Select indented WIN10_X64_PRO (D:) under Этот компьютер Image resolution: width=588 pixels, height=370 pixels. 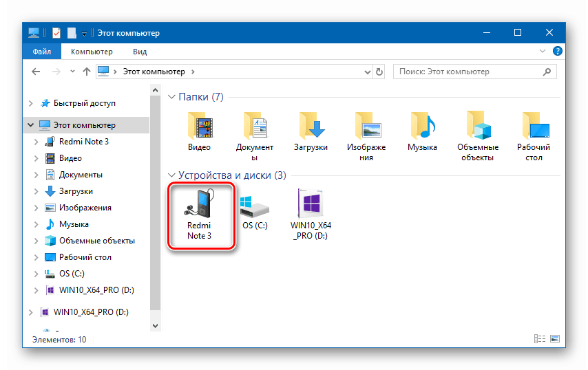click(96, 290)
